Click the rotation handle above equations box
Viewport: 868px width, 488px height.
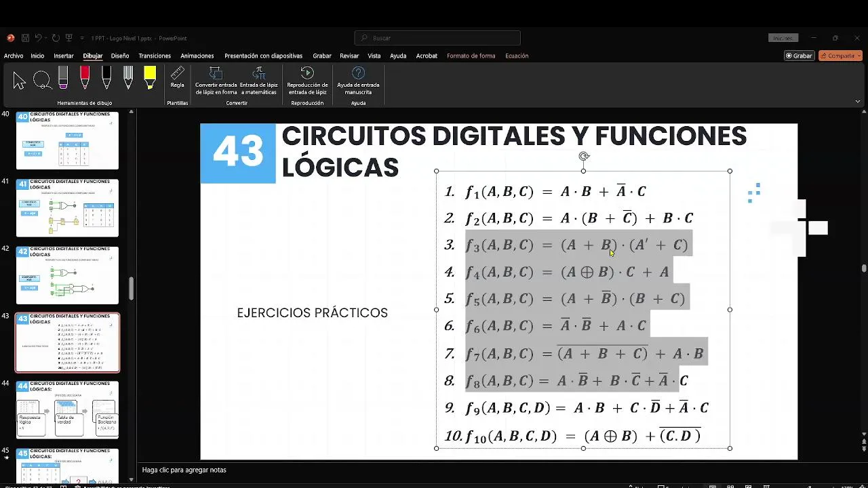click(584, 157)
